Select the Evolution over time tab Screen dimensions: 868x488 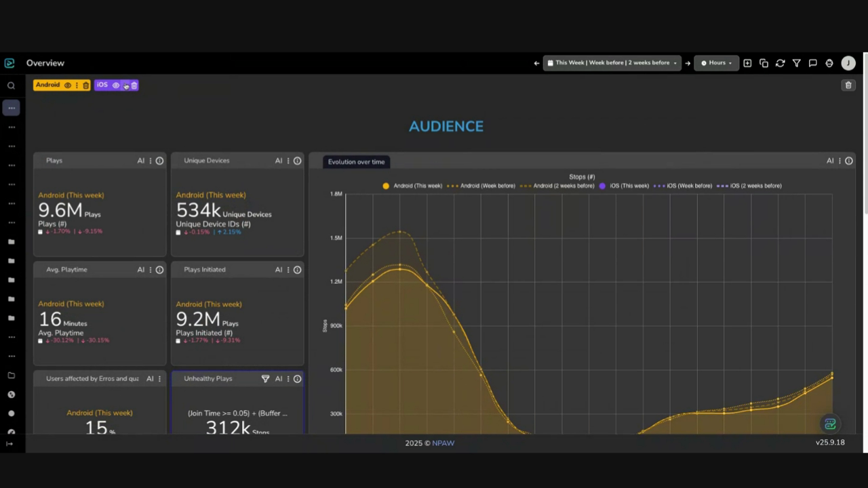tap(356, 162)
